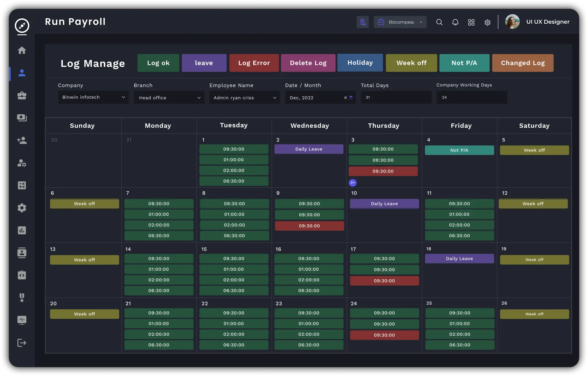588x376 pixels.
Task: Click the logout icon in sidebar
Action: (22, 343)
